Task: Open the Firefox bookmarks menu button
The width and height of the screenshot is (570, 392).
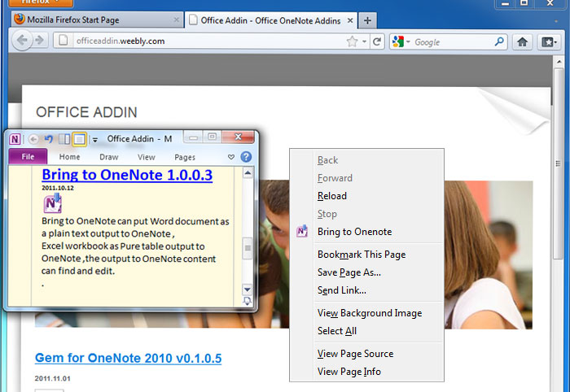Action: [549, 41]
